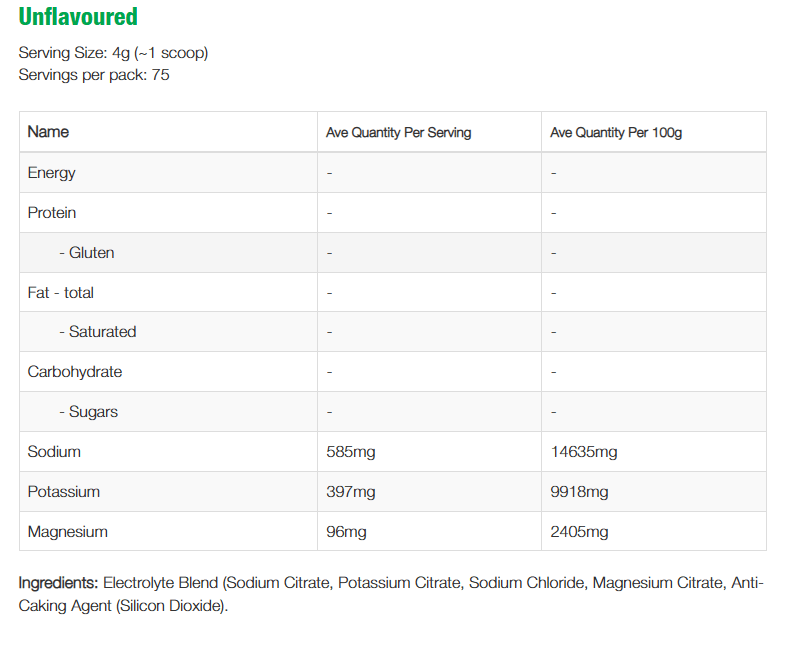The width and height of the screenshot is (802, 659).
Task: Select the 14635mg sodium per 100g value
Action: (584, 452)
